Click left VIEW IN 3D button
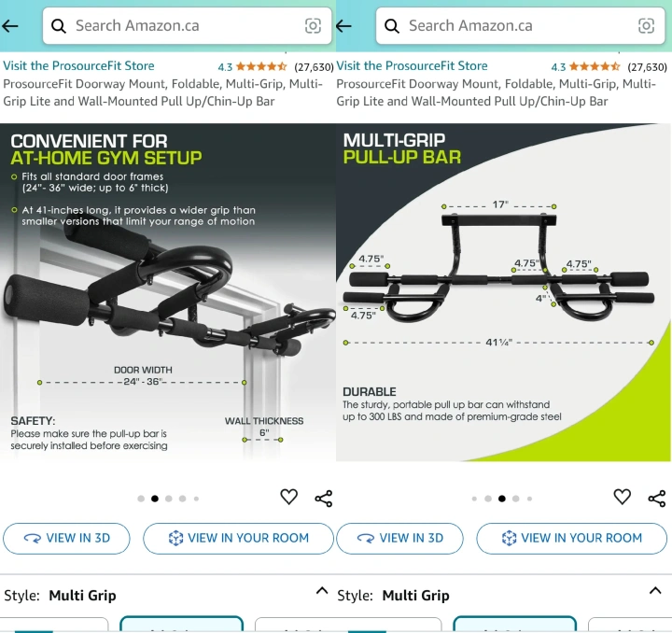672x633 pixels. [x=66, y=539]
